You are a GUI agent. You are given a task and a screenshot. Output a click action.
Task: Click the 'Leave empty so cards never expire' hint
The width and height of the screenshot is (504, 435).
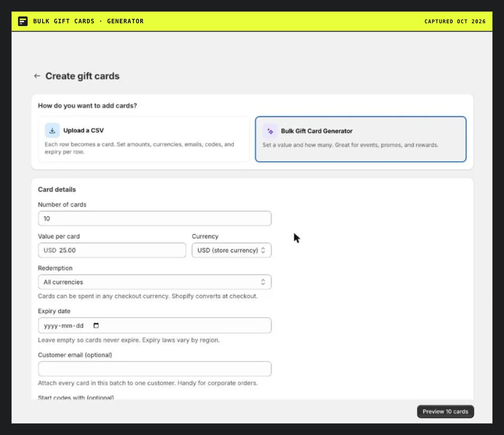coord(129,340)
